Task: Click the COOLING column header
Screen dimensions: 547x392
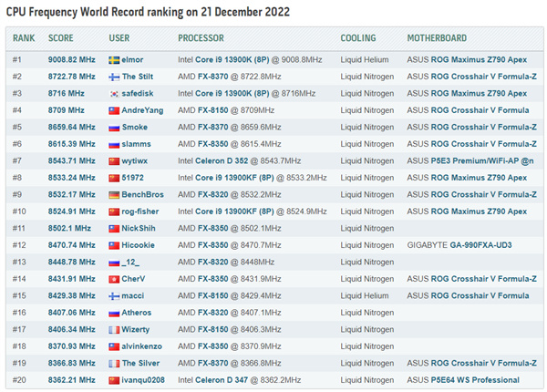Action: coord(358,38)
